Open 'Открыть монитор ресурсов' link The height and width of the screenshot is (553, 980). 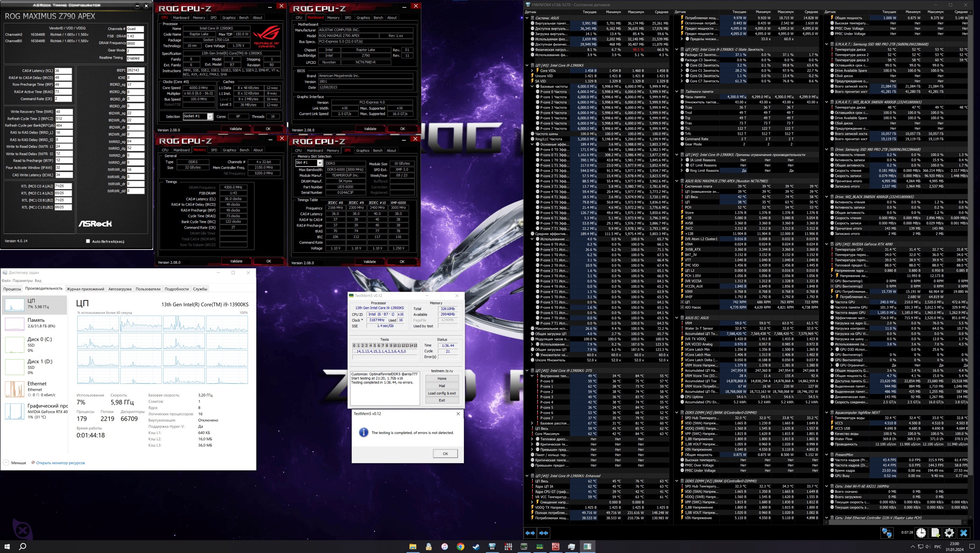click(60, 463)
